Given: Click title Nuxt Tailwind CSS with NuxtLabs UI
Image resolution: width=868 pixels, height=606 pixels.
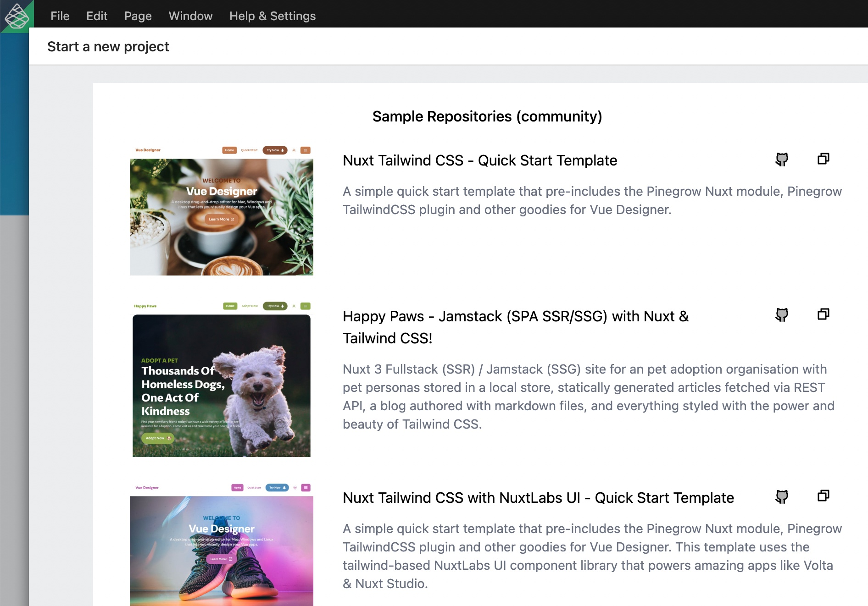Looking at the screenshot, I should click(538, 498).
